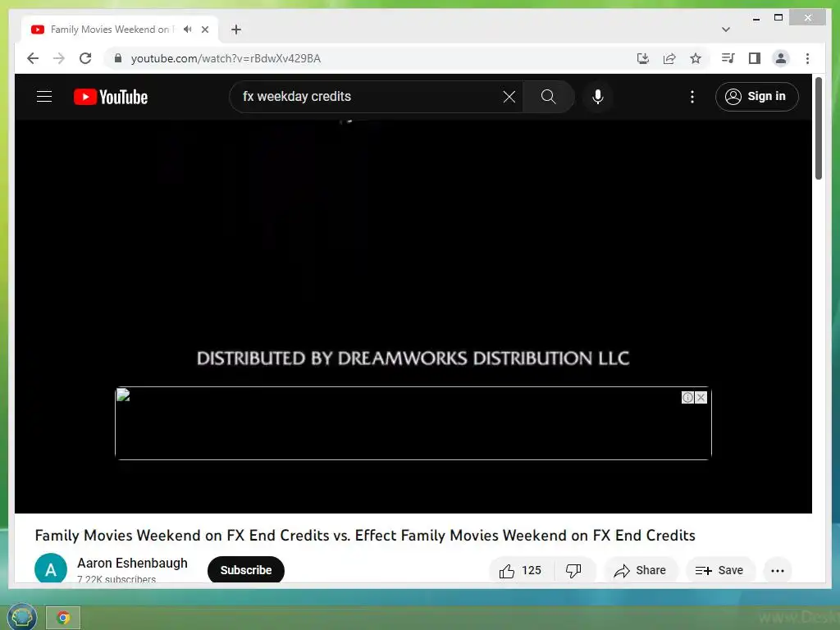Open Aaron Eshenbaugh channel avatar

(51, 568)
